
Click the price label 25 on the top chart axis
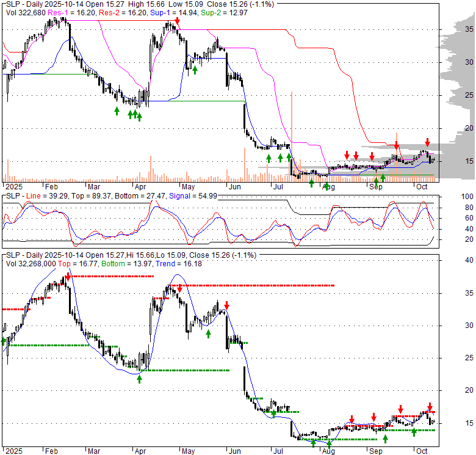click(469, 95)
